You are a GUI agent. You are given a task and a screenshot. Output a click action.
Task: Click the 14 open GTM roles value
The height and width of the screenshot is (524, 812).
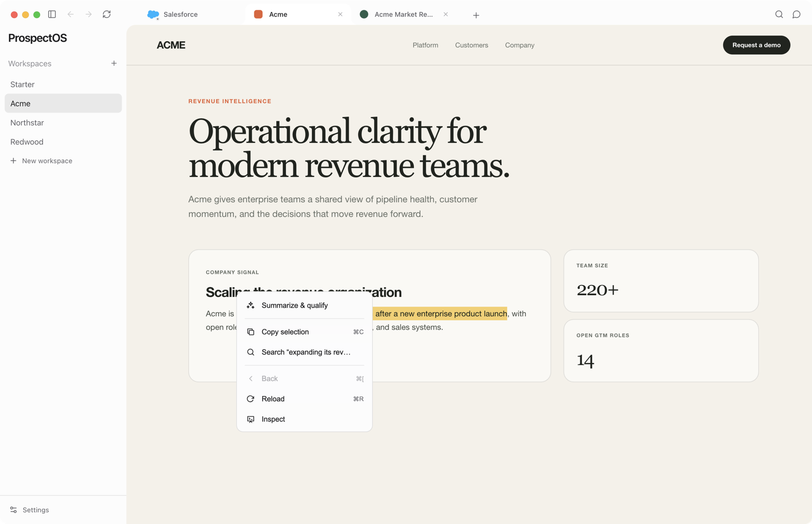pyautogui.click(x=585, y=360)
